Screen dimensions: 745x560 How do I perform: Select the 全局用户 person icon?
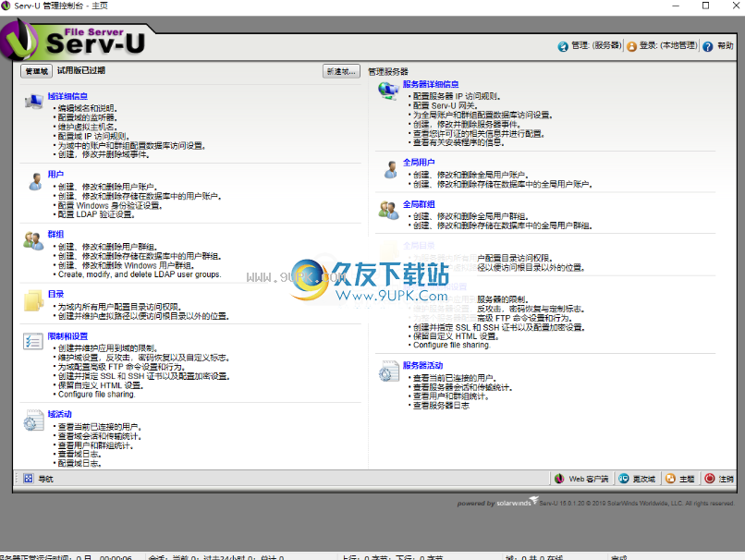tap(391, 169)
